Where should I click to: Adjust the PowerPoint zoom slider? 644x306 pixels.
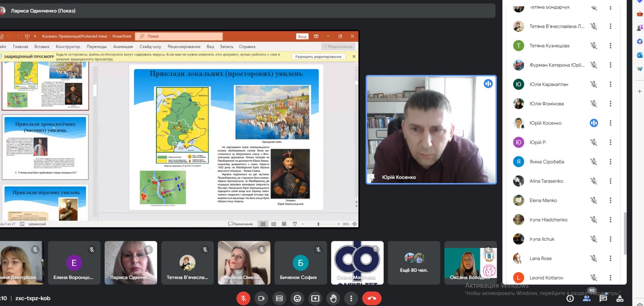pos(318,224)
